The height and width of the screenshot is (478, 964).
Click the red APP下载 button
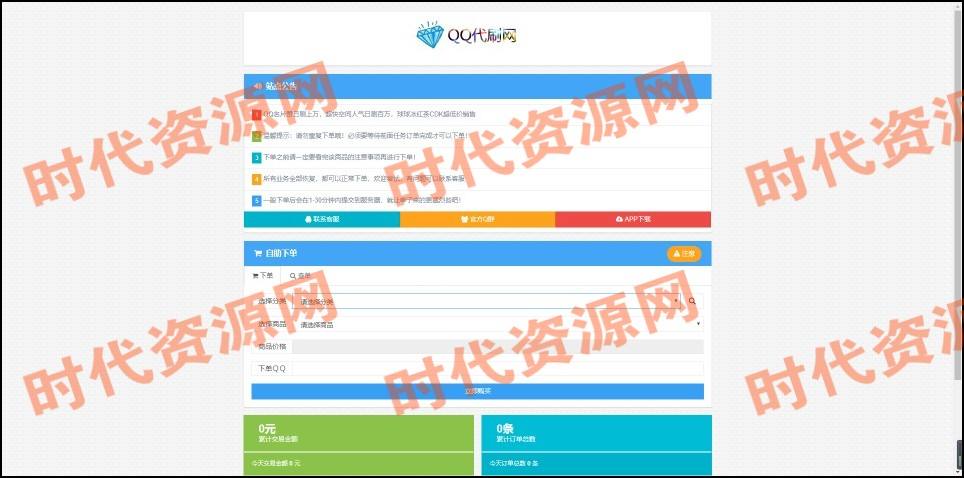[633, 219]
